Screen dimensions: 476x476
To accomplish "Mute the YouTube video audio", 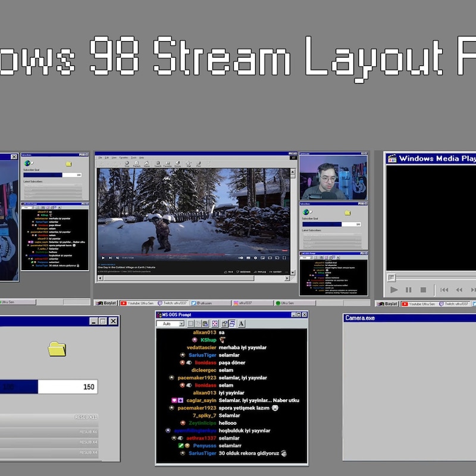I will (117, 257).
